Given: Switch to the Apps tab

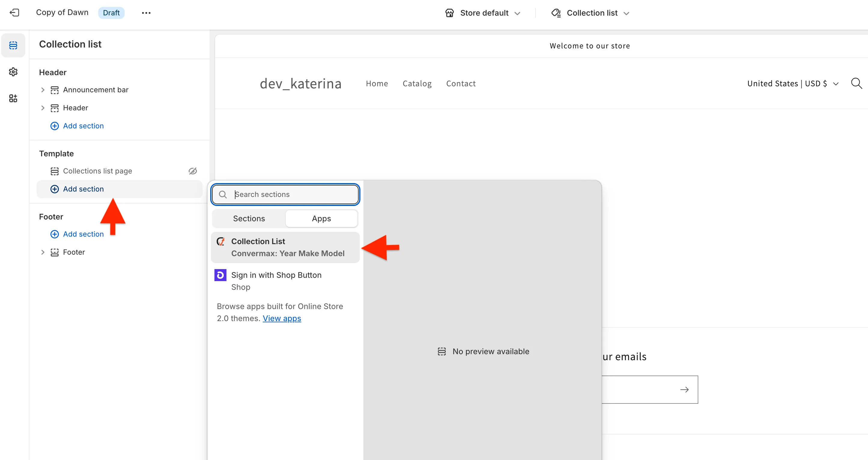Looking at the screenshot, I should click(321, 219).
